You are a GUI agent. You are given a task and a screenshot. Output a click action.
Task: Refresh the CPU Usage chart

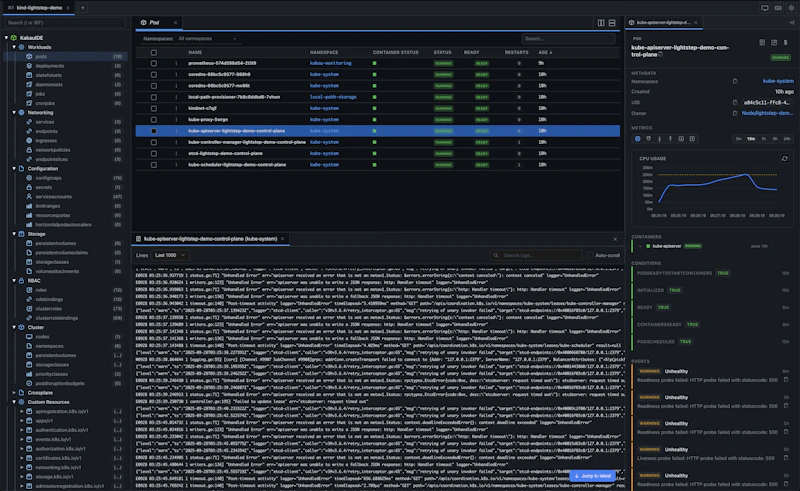(x=785, y=159)
